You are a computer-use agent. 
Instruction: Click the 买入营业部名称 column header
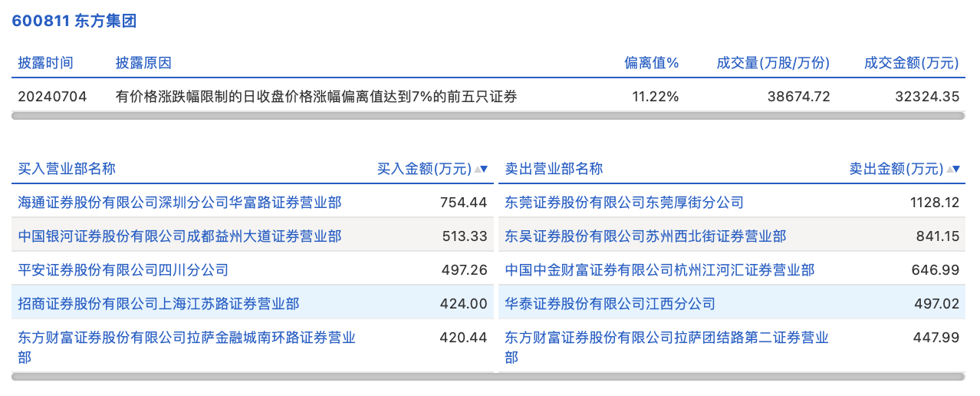coord(67,169)
